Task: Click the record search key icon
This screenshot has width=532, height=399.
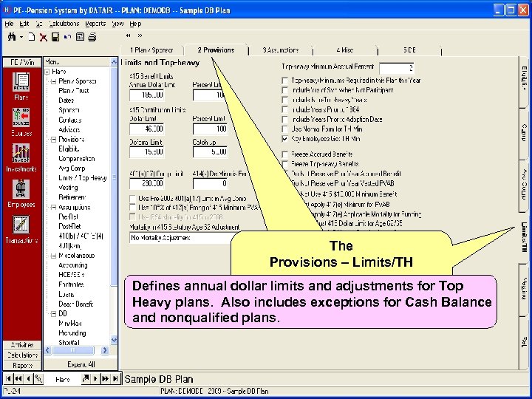Action: 38,378
